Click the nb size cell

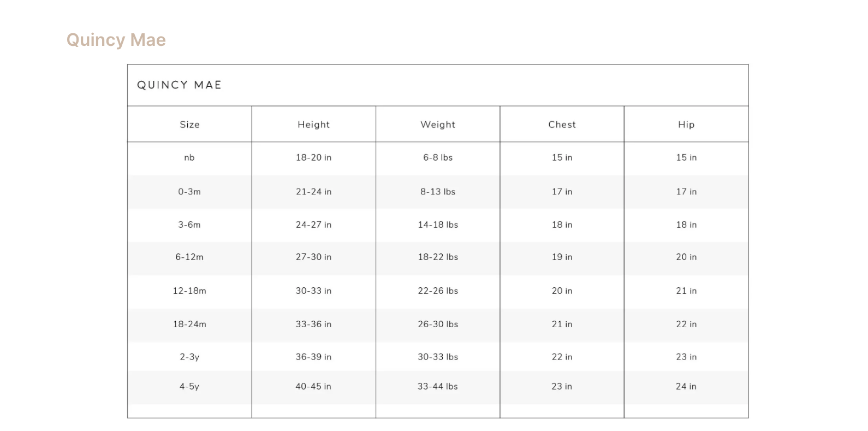(x=189, y=158)
